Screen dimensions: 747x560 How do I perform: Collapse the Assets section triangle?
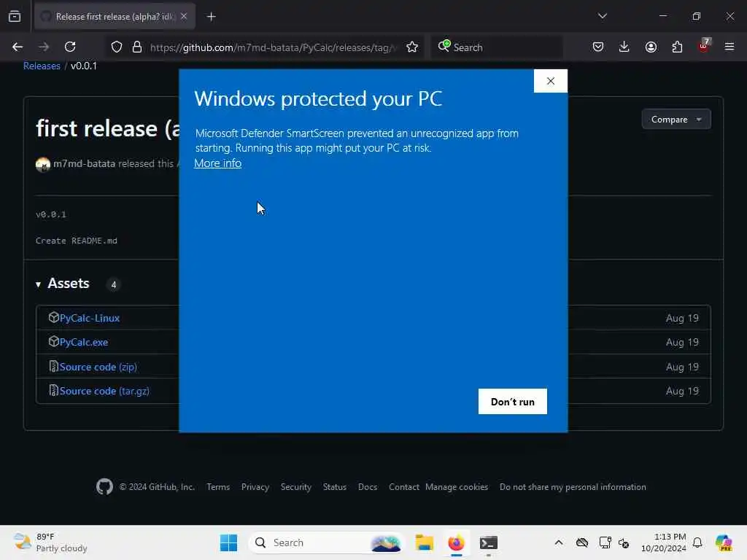tap(38, 284)
